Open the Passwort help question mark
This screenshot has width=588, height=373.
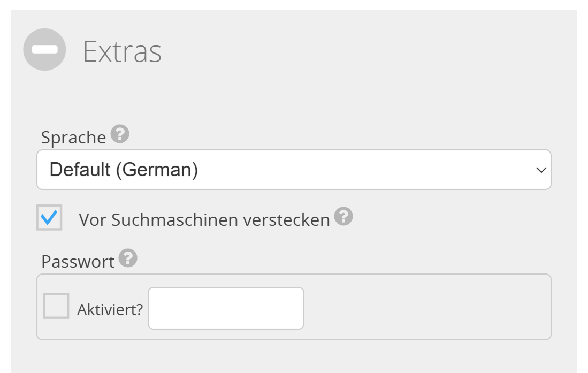[x=128, y=258]
